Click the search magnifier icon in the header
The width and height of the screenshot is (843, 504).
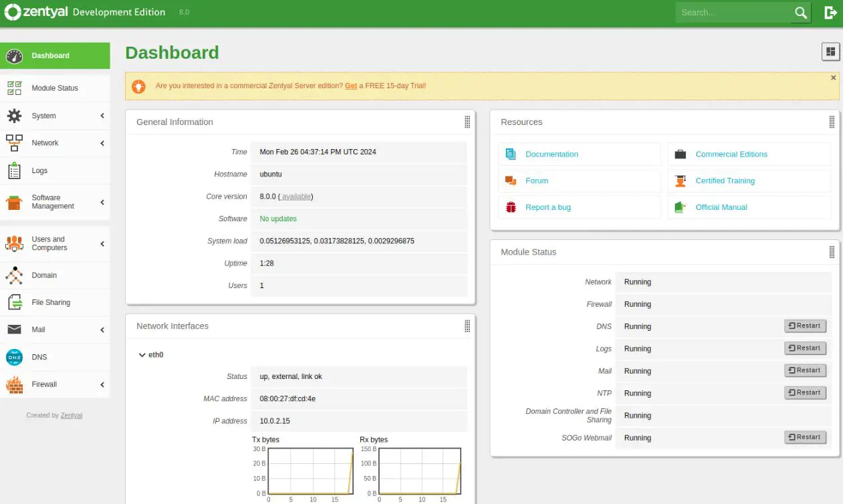coord(800,12)
